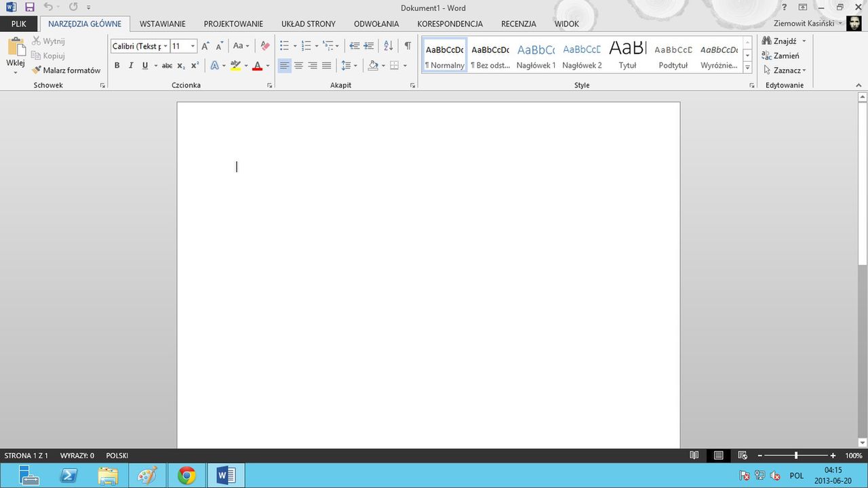Open the font name dropdown
Screen dimensions: 868x488
(x=166, y=46)
